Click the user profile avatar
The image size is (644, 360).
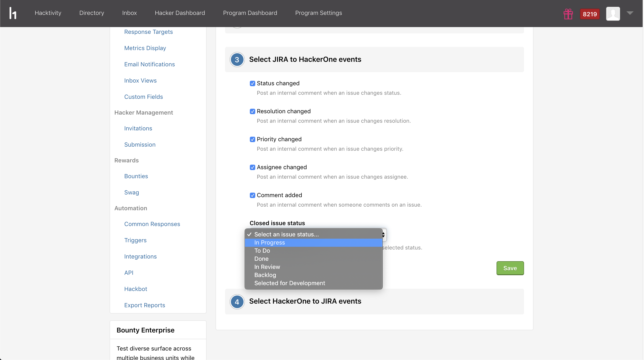coord(613,14)
